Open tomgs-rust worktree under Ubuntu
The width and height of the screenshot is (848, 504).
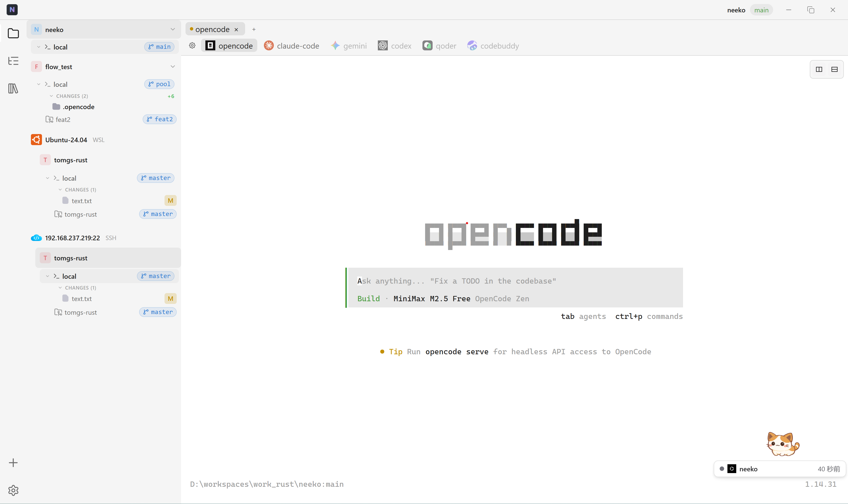pyautogui.click(x=75, y=214)
